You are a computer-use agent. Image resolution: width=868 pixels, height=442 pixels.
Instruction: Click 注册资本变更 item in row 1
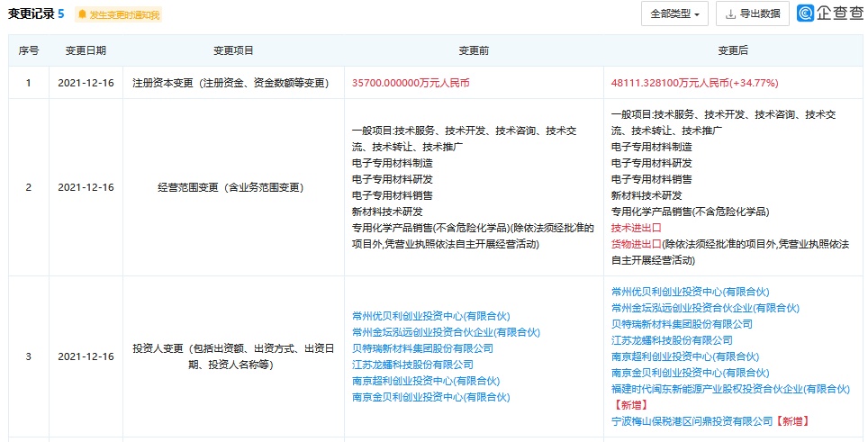231,83
